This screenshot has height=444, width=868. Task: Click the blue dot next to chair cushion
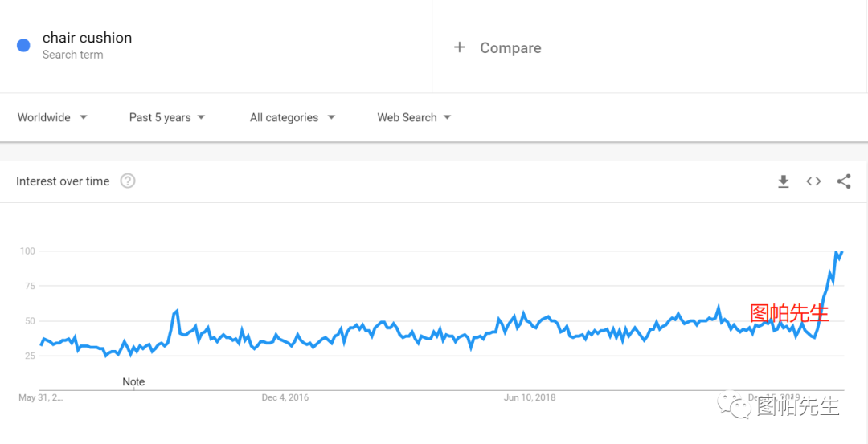coord(23,45)
